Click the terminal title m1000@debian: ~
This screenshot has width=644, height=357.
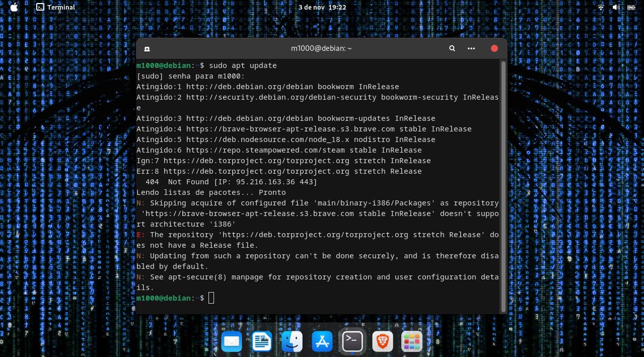tap(321, 48)
